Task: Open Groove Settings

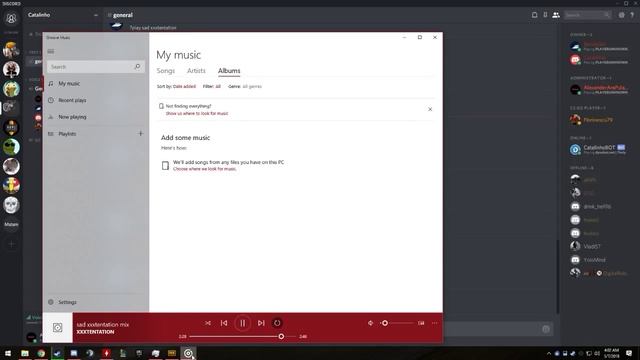Action: [x=96, y=302]
